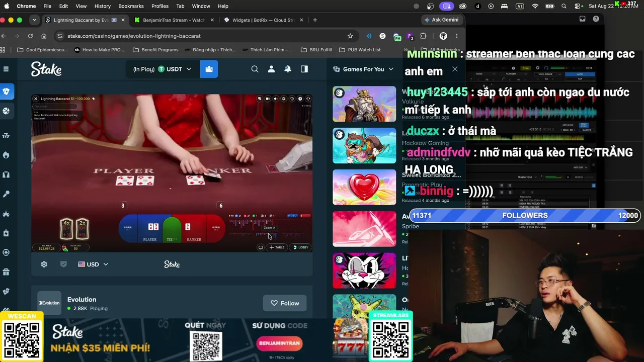
Task: Open baccarat help question mark icon
Action: 300,99
